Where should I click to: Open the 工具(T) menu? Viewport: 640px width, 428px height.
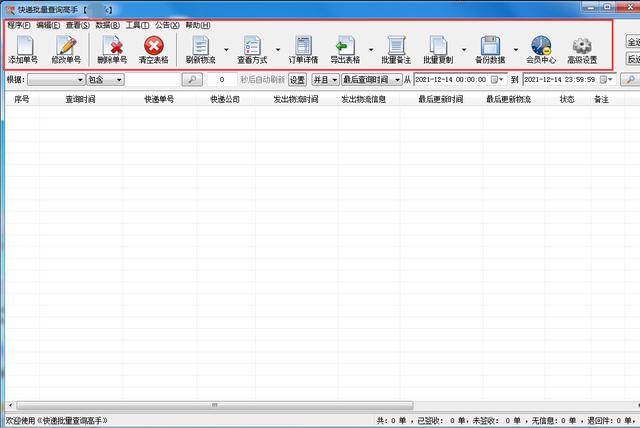tap(137, 25)
